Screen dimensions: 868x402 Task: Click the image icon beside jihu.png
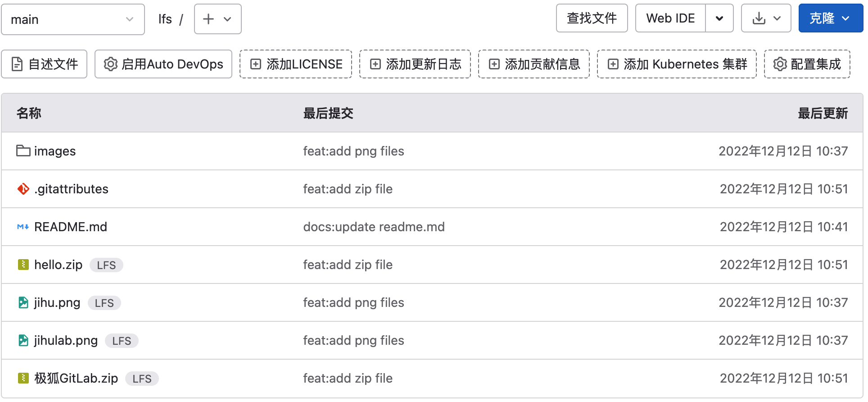(x=23, y=302)
